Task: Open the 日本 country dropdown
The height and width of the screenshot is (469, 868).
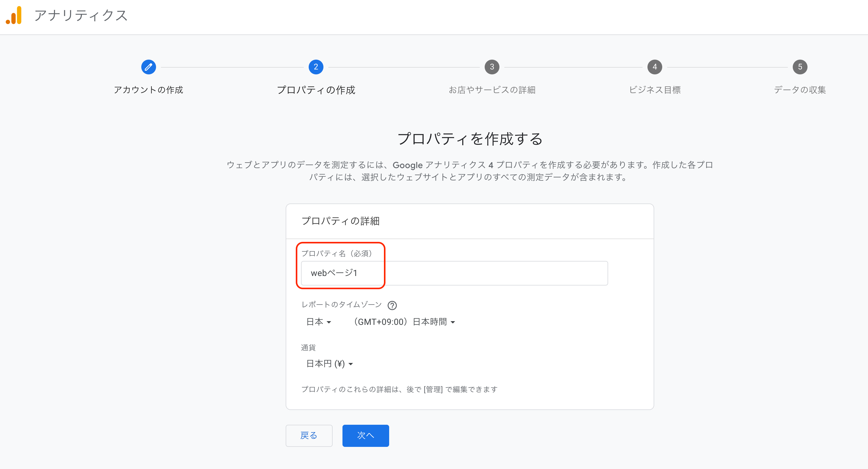Action: pyautogui.click(x=319, y=322)
